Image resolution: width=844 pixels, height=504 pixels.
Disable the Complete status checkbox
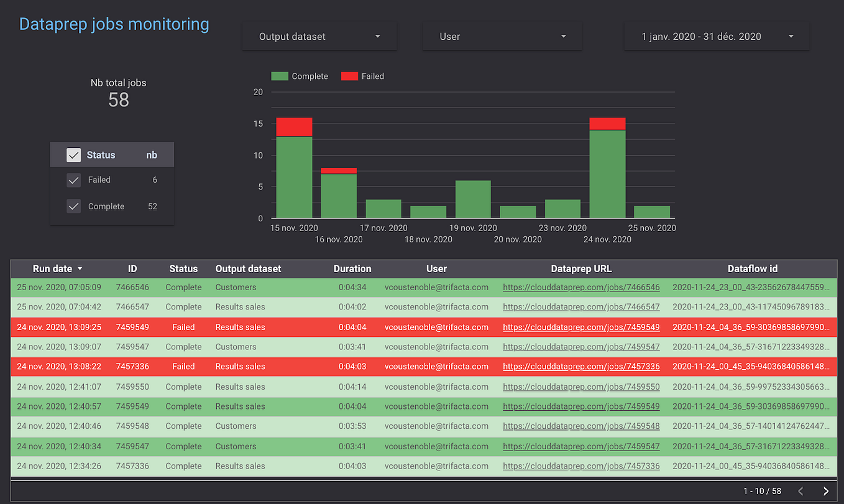pos(73,206)
